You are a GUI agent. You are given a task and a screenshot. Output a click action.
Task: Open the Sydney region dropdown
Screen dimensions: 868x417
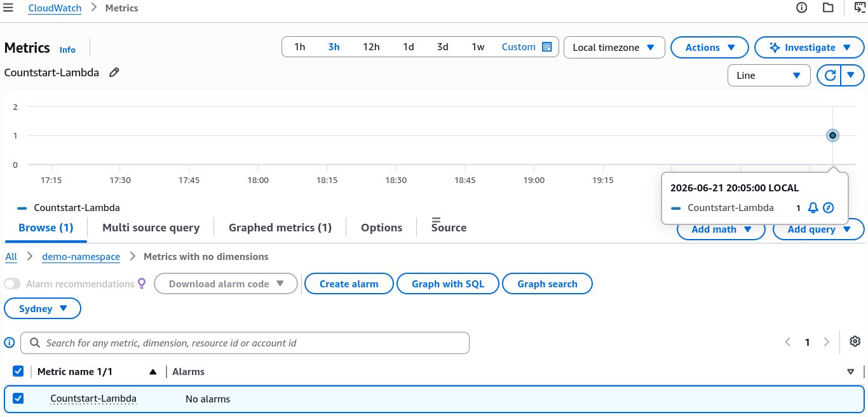[43, 308]
